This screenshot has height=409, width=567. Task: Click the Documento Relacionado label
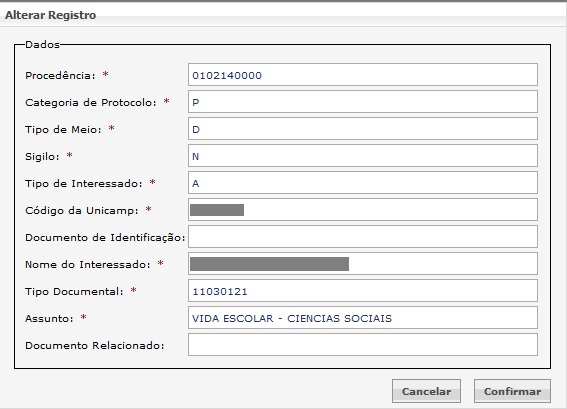[x=95, y=346]
